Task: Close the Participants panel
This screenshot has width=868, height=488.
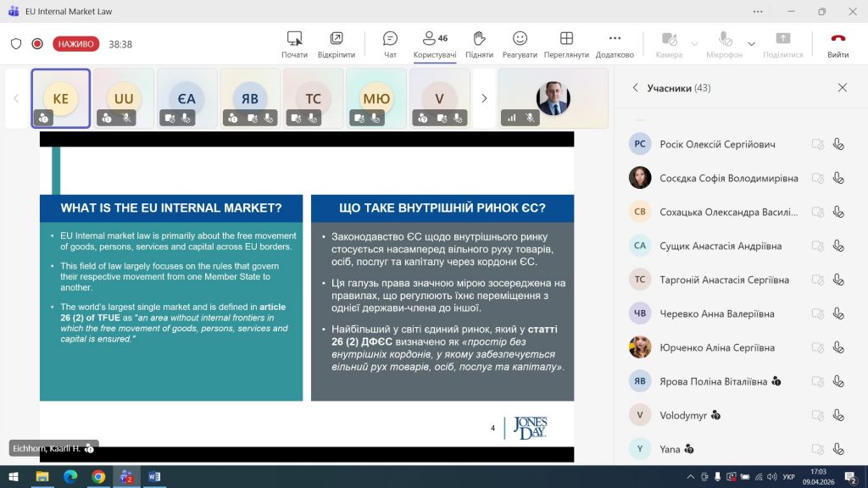Action: 842,88
